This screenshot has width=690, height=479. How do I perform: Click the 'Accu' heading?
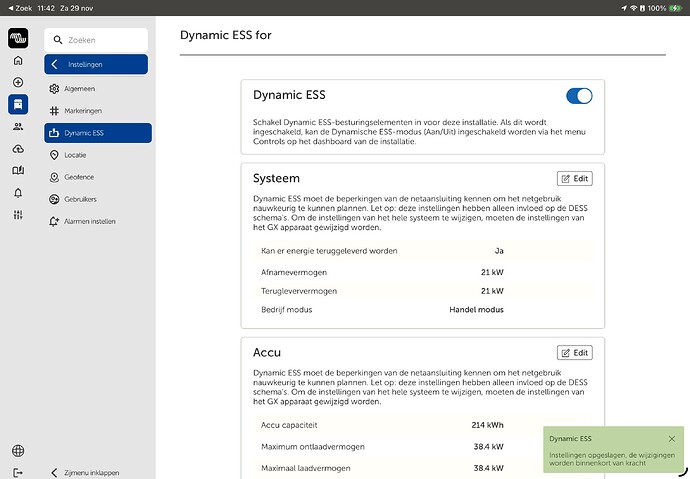pyautogui.click(x=267, y=352)
